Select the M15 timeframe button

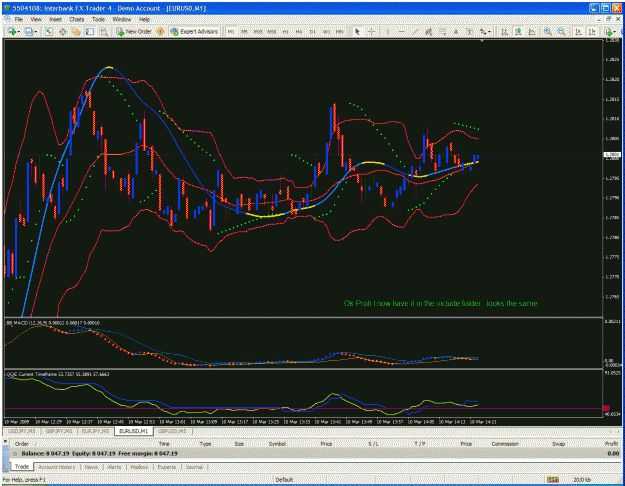click(258, 31)
